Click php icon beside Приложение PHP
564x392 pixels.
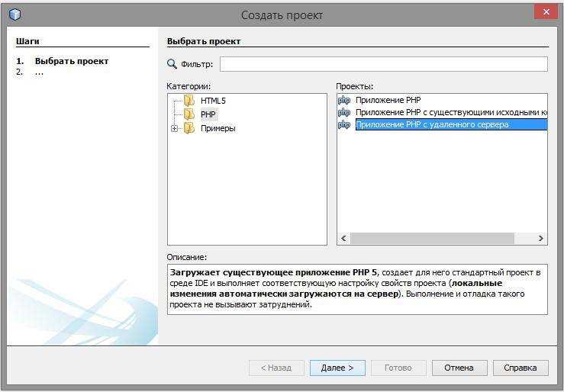344,100
